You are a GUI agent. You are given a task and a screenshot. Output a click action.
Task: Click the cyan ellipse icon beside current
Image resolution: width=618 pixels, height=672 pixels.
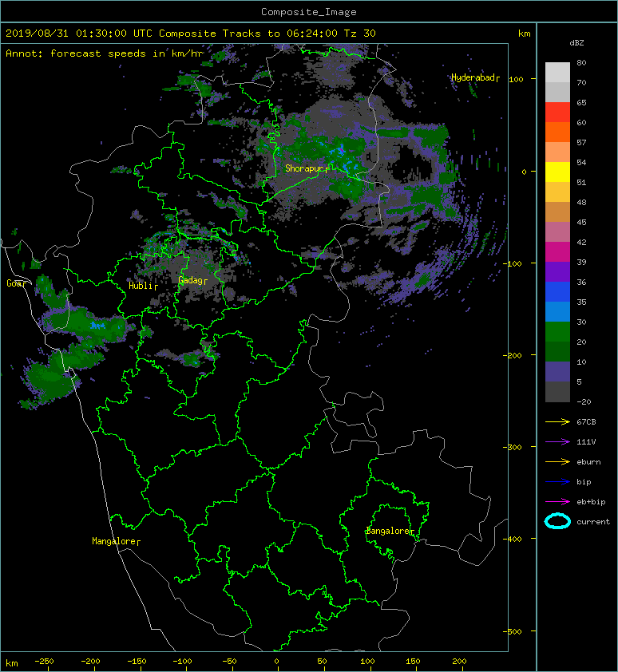tap(557, 521)
